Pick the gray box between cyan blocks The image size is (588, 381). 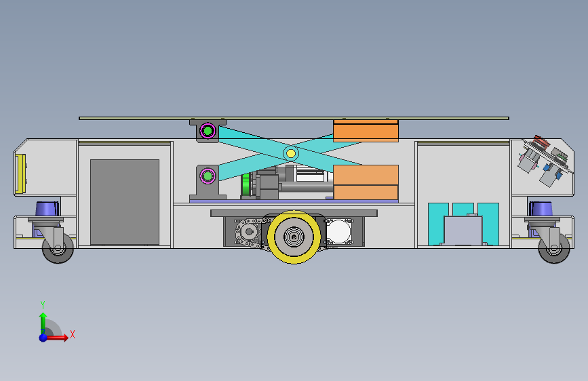(x=463, y=230)
